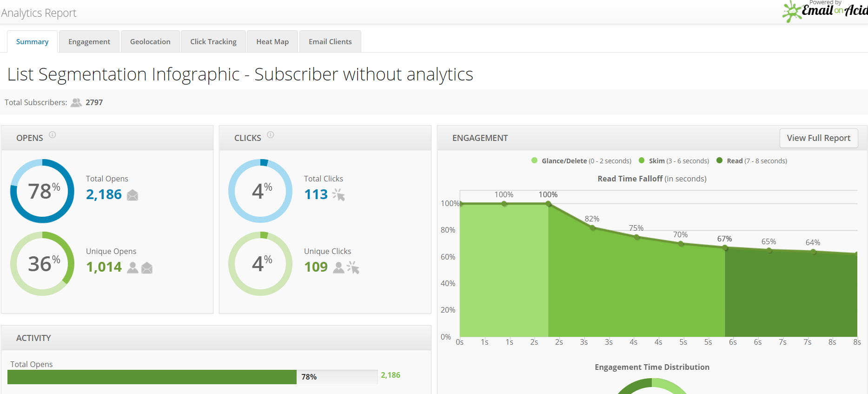This screenshot has width=868, height=394.
Task: Click the info icon beside CLICKS heading
Action: click(x=271, y=135)
